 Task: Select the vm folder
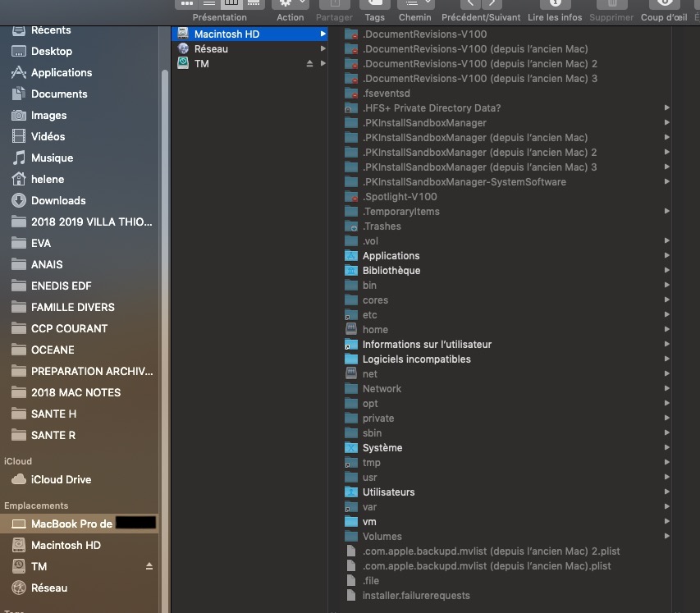pos(500,522)
